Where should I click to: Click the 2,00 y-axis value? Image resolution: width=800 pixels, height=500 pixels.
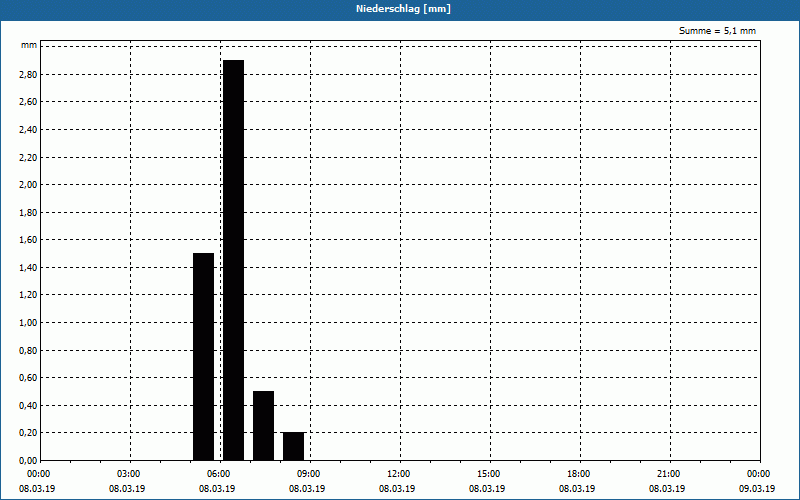(x=28, y=185)
